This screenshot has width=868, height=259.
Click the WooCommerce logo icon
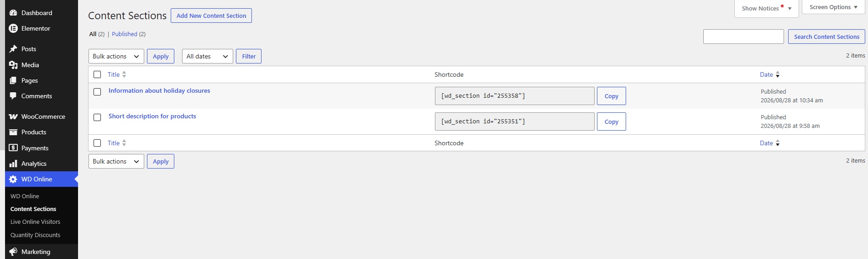point(13,116)
